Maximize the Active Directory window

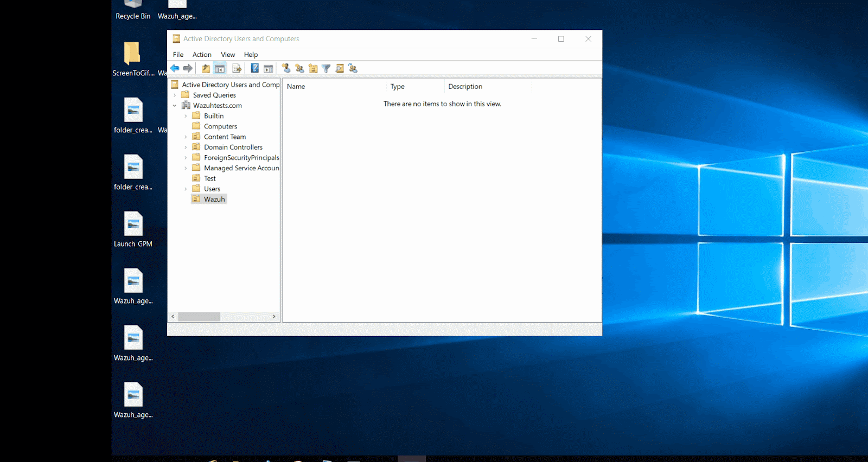coord(561,39)
